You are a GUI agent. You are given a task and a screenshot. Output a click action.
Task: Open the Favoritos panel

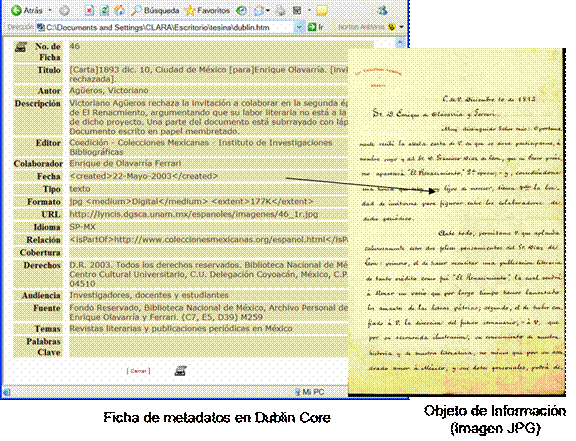tap(207, 11)
